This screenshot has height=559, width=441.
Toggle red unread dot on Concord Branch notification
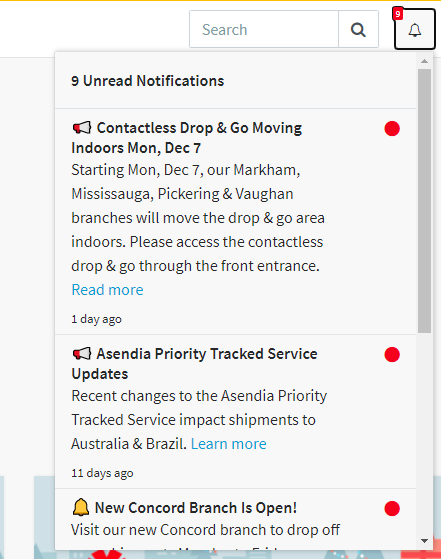point(392,509)
